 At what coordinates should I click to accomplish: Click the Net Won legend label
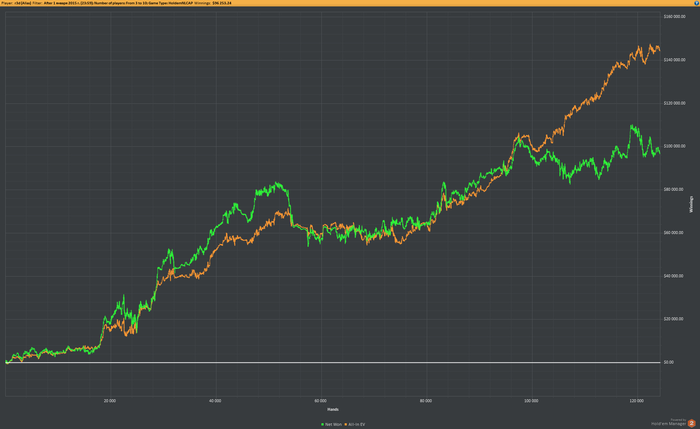click(333, 425)
